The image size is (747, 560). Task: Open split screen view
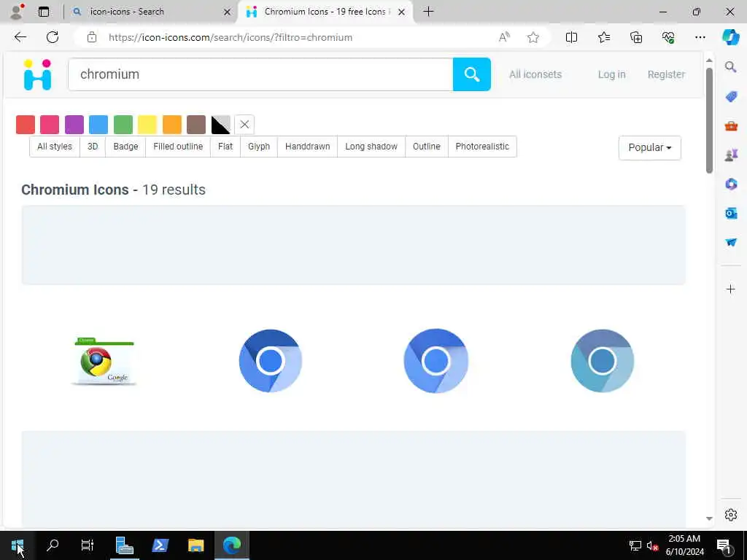pyautogui.click(x=571, y=37)
